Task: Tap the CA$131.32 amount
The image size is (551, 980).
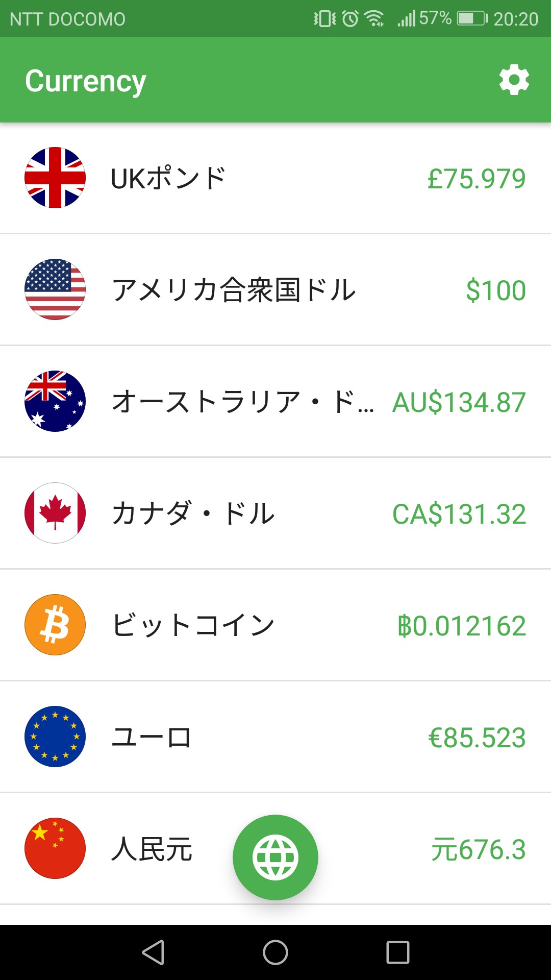Action: (x=459, y=514)
